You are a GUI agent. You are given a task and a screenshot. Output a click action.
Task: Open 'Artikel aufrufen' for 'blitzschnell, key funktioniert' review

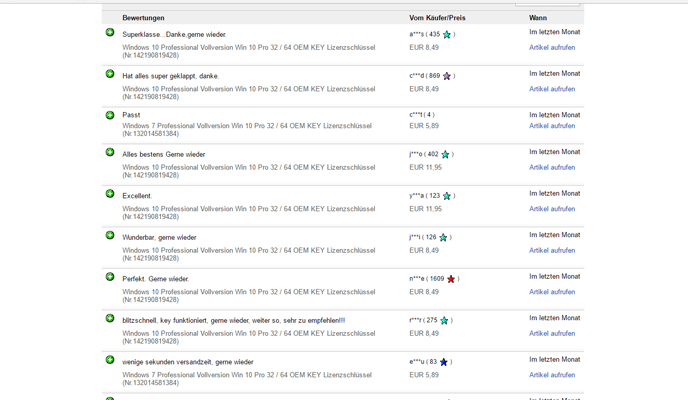552,334
